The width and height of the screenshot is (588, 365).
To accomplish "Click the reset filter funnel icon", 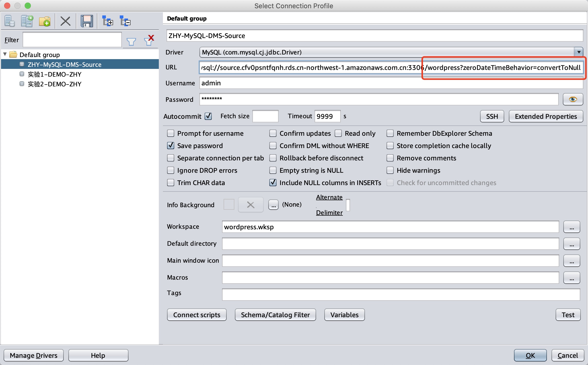I will (149, 40).
